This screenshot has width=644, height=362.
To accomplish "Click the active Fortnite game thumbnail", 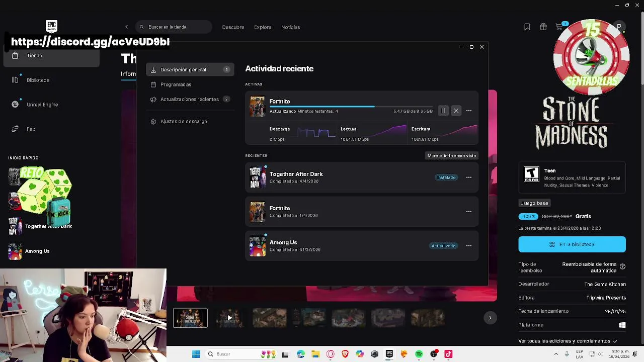I will point(257,106).
